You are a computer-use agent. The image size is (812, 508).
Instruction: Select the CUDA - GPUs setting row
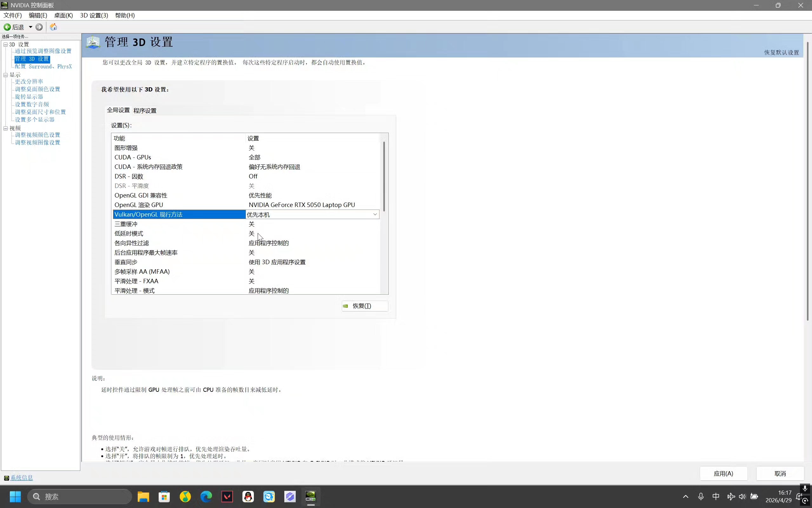click(246, 157)
